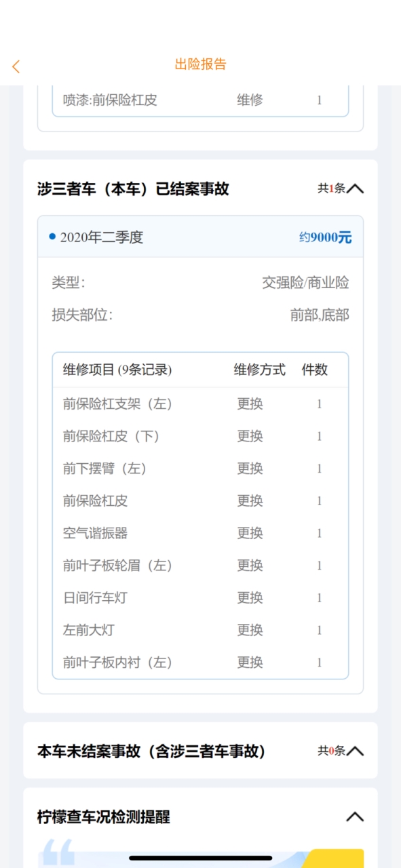Tap the 前叶子板内衬（左） entry

tap(117, 663)
